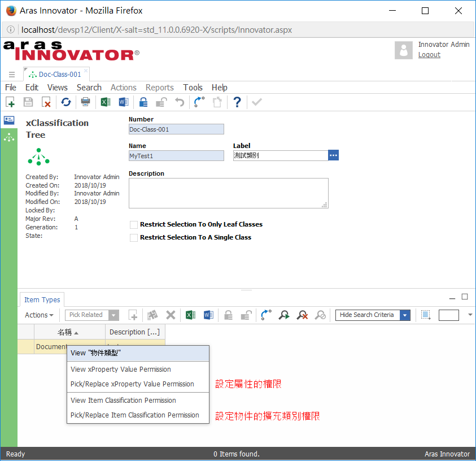Sort by the 名稱 column header
476x461 pixels.
coord(69,332)
